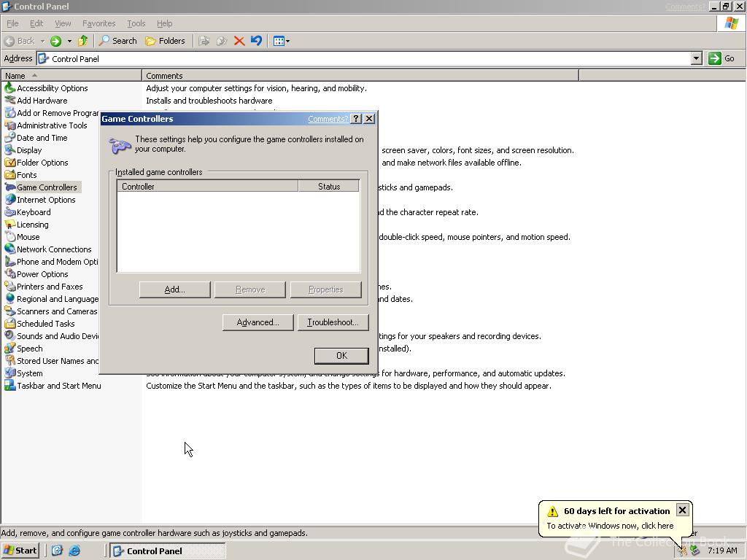Click the Comments column header
The image size is (747, 560).
pos(360,76)
